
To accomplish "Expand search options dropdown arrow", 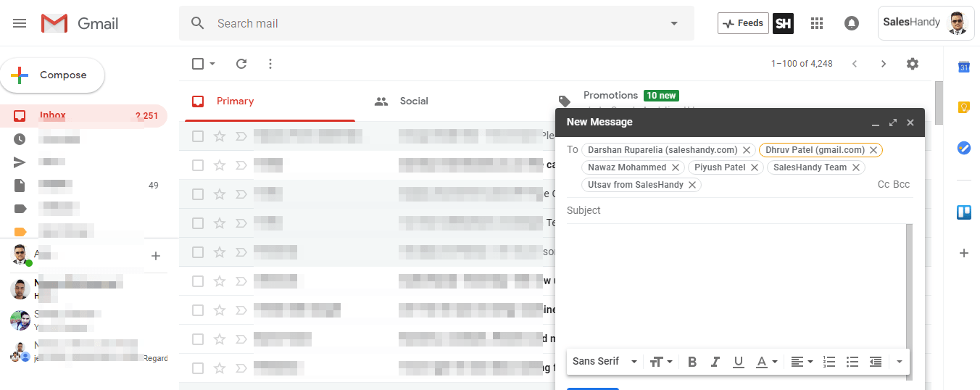I will pyautogui.click(x=674, y=23).
